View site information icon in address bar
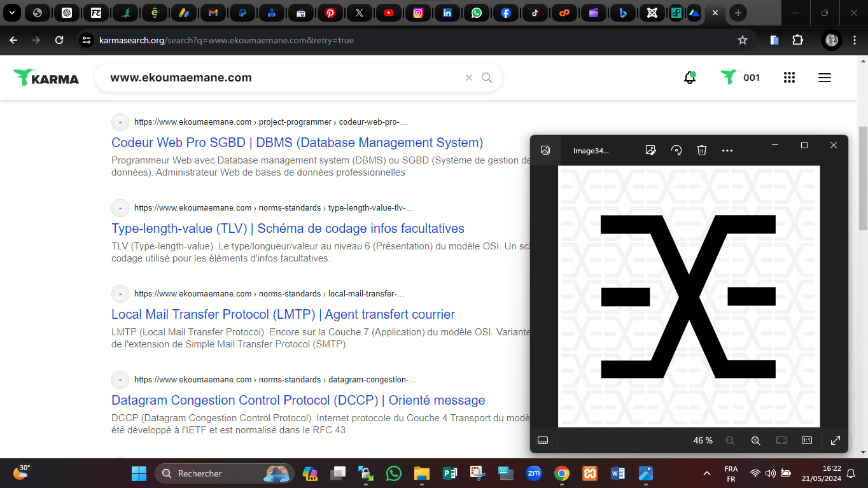Screen dimensions: 868x488 (x=87, y=40)
